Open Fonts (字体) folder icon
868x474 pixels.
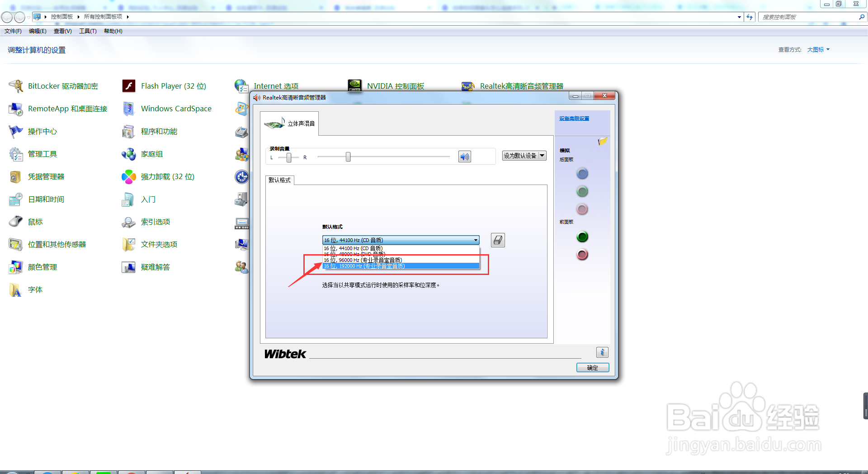16,289
